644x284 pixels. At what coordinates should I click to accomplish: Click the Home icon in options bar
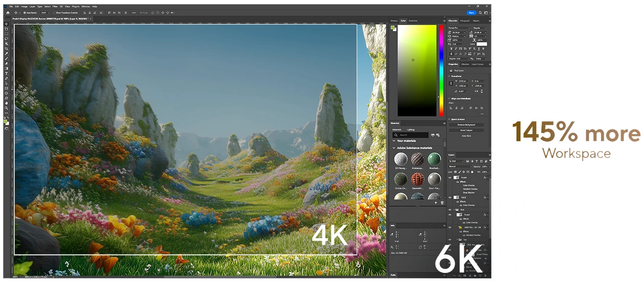point(8,12)
